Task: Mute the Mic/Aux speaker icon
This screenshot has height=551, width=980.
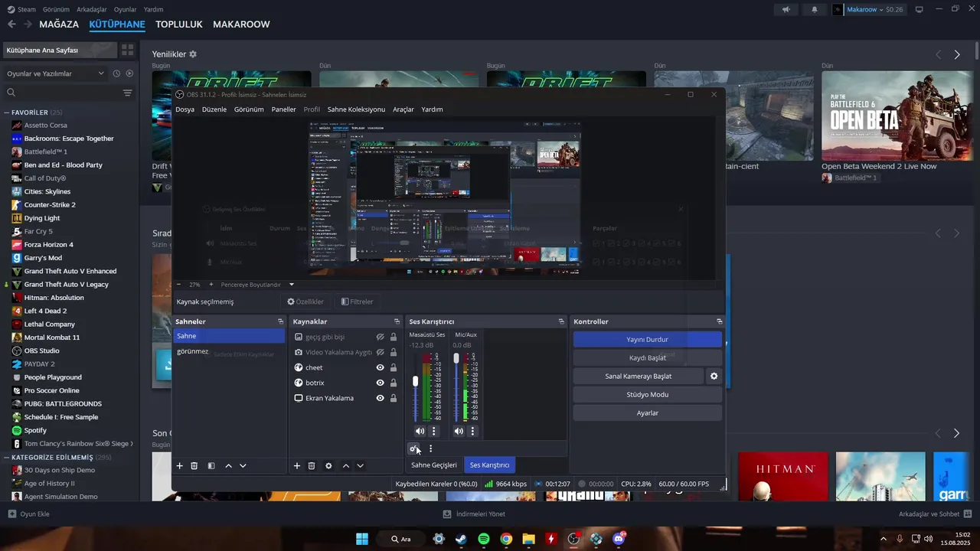Action: (459, 431)
